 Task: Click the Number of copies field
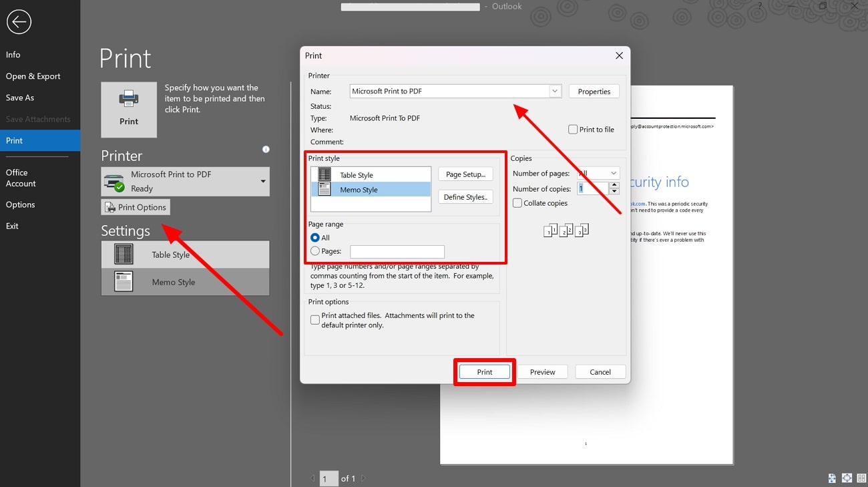coord(593,188)
